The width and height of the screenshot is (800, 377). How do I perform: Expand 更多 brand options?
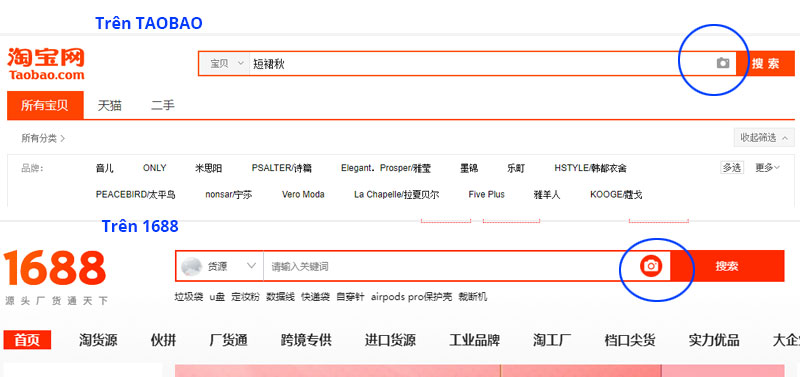pos(767,167)
